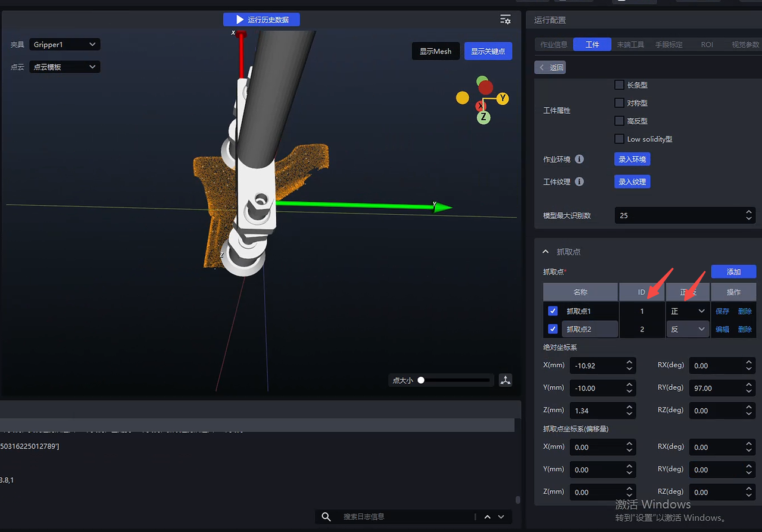Image resolution: width=762 pixels, height=532 pixels.
Task: Click the 运行历史数据 button
Action: (x=261, y=20)
